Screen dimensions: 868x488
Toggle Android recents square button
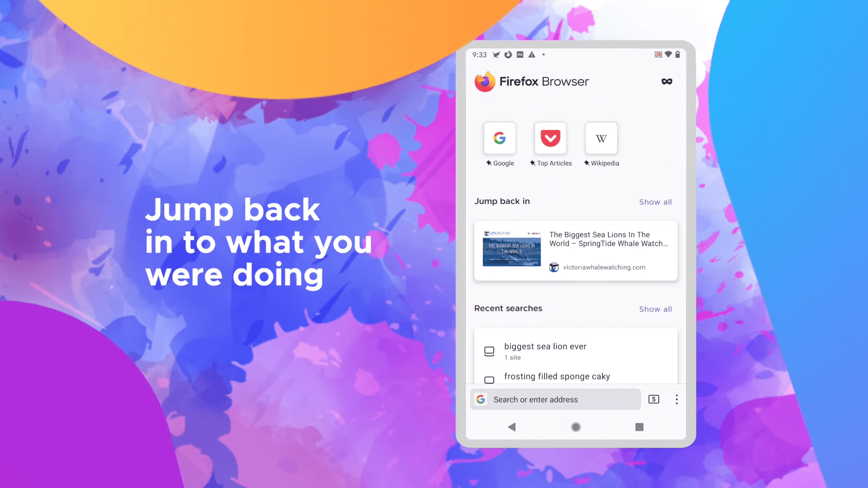(x=639, y=427)
